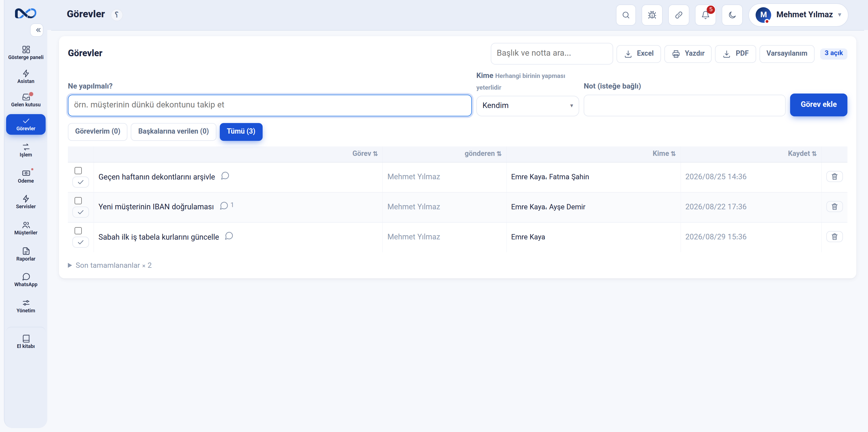868x432 pixels.
Task: Delete task 'Geçen haftanın dekontlarını arşivle'
Action: (x=834, y=176)
